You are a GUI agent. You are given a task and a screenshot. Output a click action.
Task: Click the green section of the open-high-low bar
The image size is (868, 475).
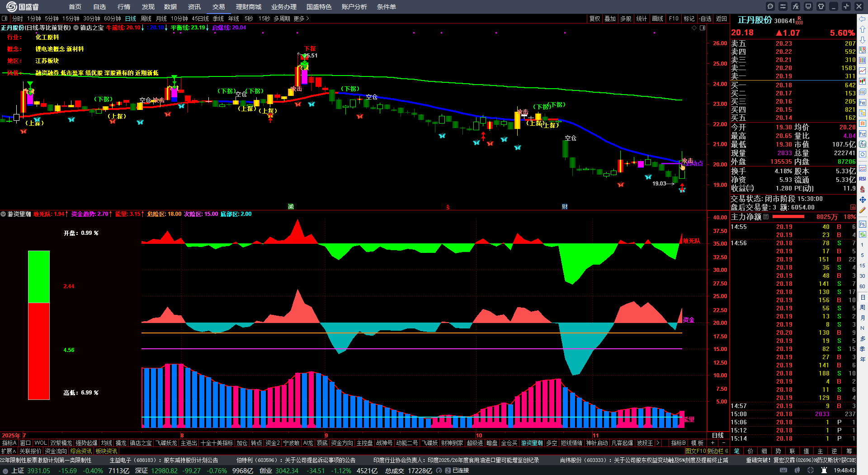tap(39, 277)
